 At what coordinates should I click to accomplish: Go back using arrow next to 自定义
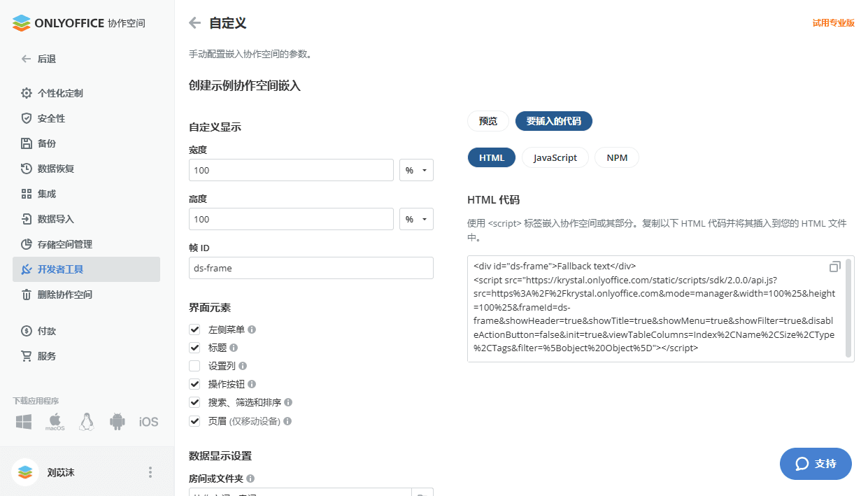point(195,23)
